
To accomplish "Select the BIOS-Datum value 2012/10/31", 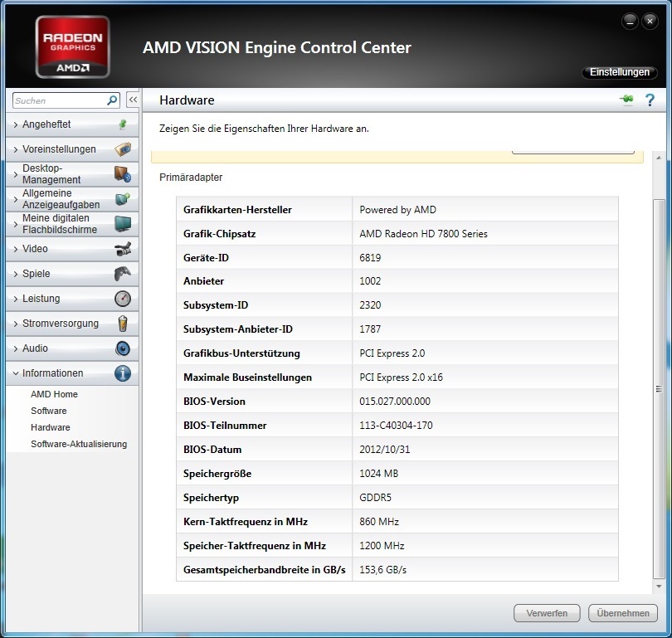I will point(384,450).
